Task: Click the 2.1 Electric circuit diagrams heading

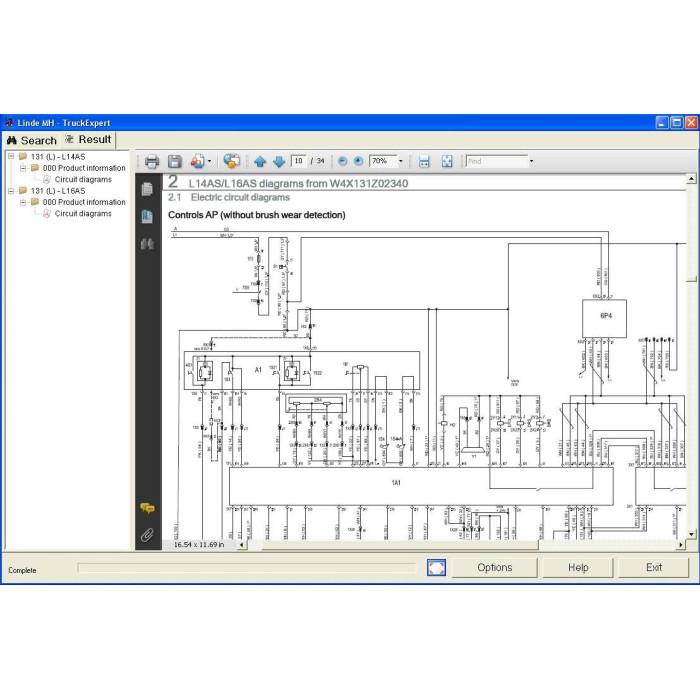Action: [x=229, y=197]
